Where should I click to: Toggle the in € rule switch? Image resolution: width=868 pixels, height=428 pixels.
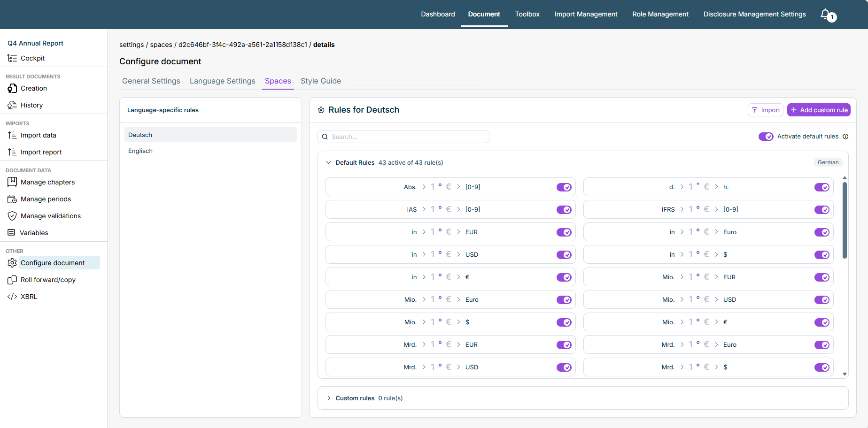pyautogui.click(x=564, y=277)
